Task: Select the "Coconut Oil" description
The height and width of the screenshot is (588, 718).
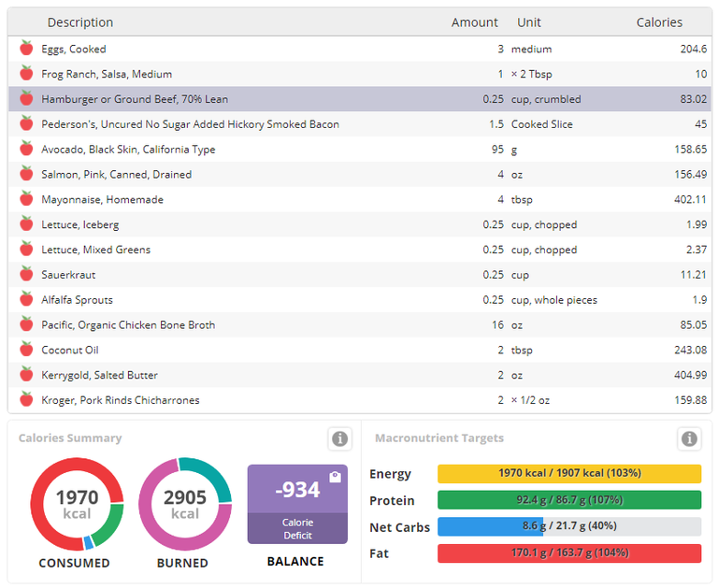Action: (69, 351)
